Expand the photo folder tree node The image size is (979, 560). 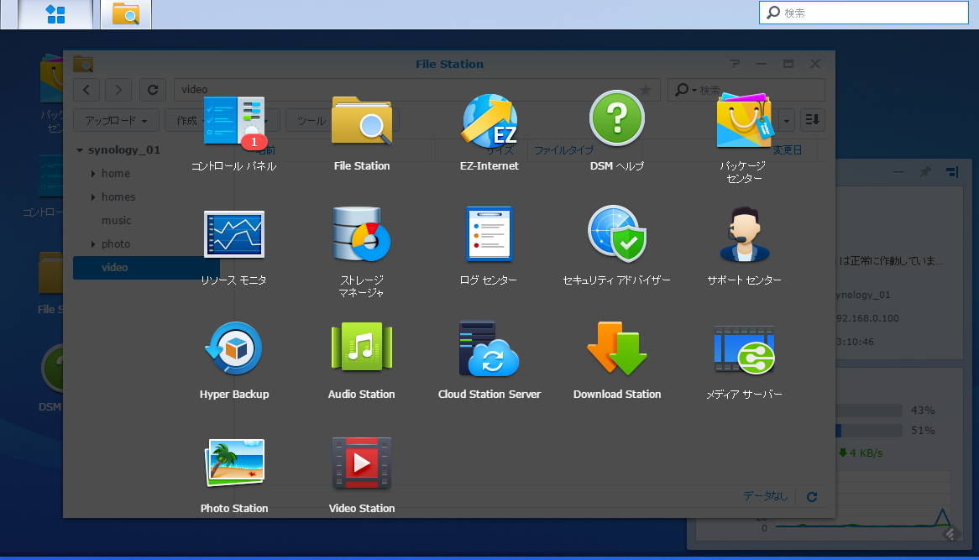coord(93,244)
